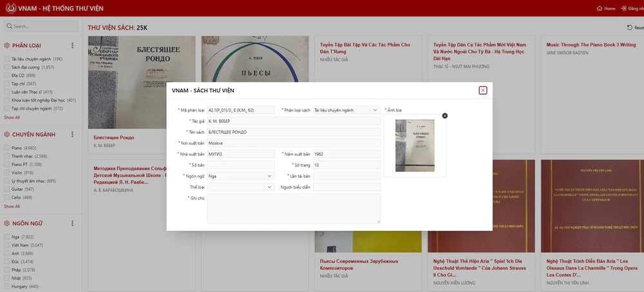This screenshot has width=644, height=292.
Task: Click the Reset refresh icon
Action: click(x=630, y=28)
